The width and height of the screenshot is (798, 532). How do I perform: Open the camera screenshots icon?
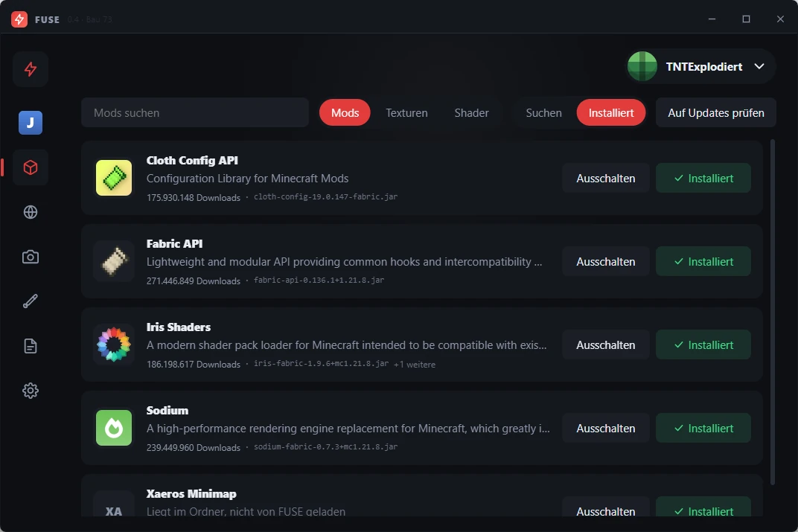click(31, 257)
